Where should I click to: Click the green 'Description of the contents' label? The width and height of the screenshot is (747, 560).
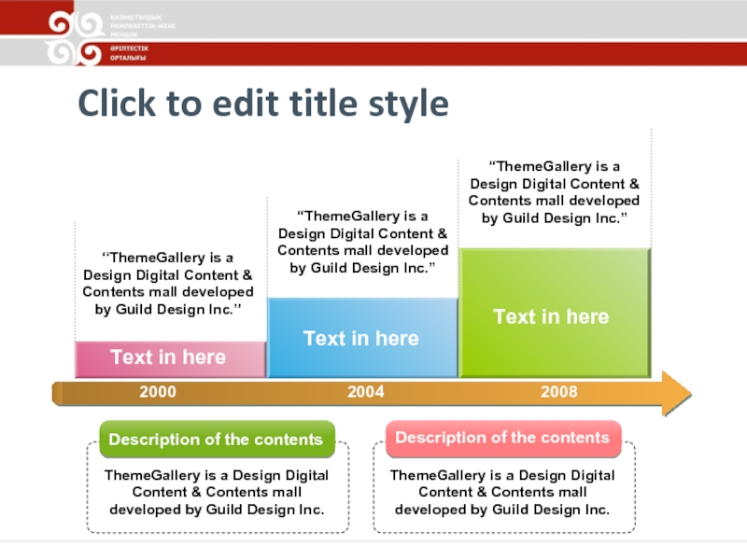click(x=218, y=439)
